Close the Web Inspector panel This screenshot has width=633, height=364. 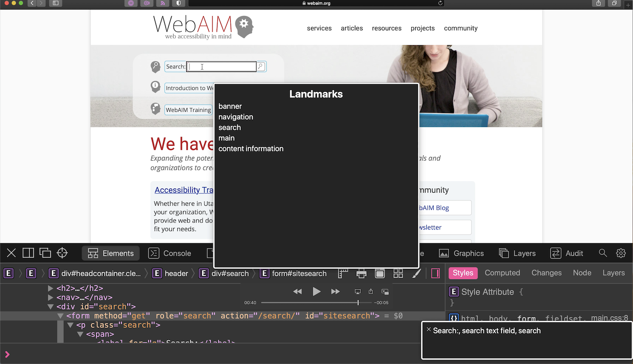pyautogui.click(x=11, y=253)
